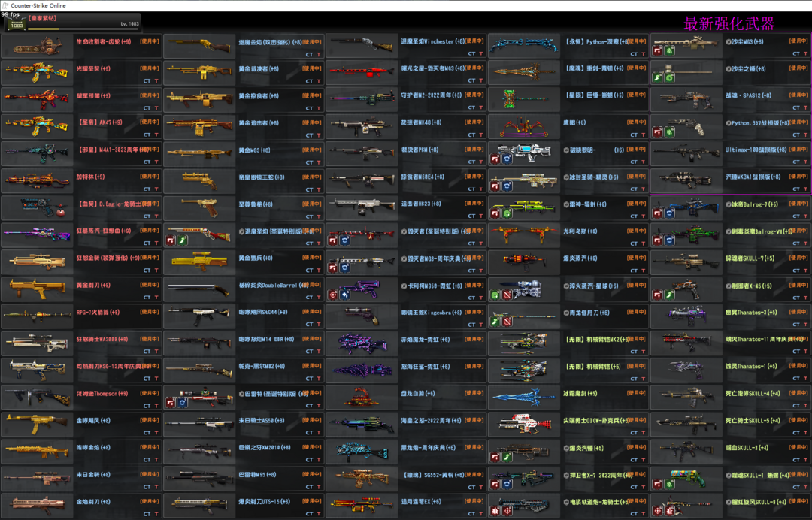This screenshot has width=812, height=520.
Task: Select the 尖端勇士OICW-扑克兵 thumbnail
Action: 523,425
